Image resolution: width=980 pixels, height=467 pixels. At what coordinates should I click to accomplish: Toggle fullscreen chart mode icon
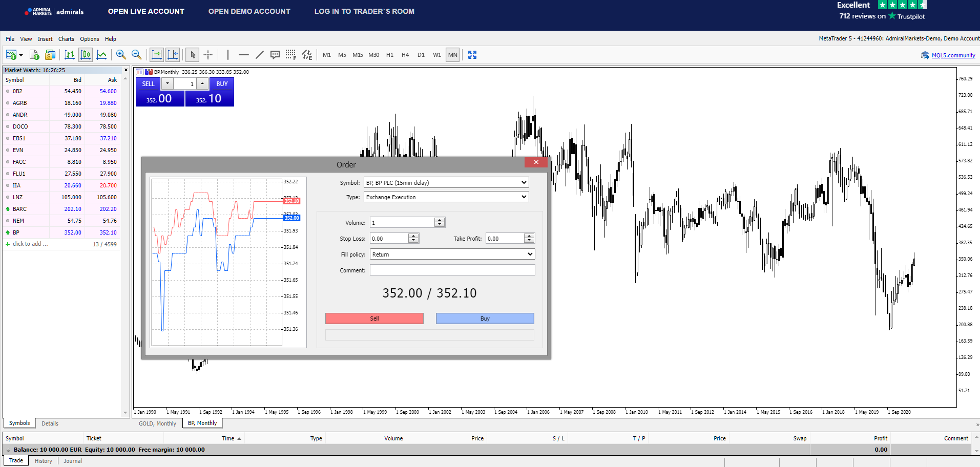click(x=472, y=55)
